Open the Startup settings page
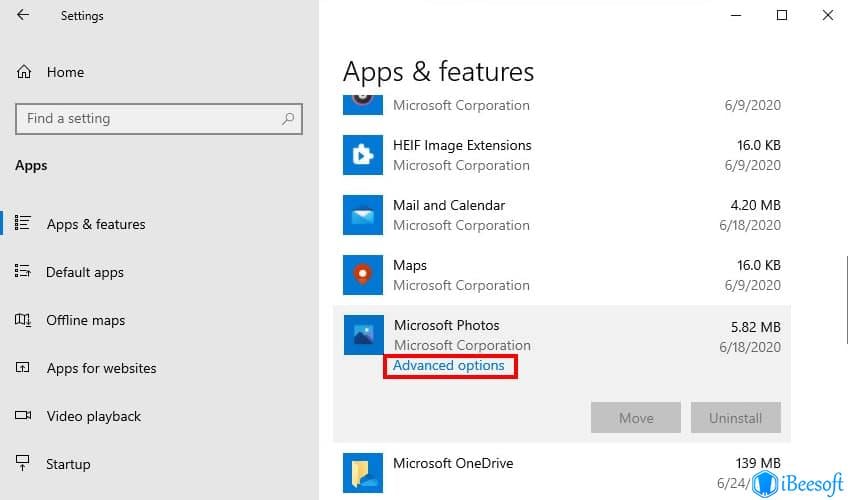Viewport: 848px width, 500px height. [68, 464]
